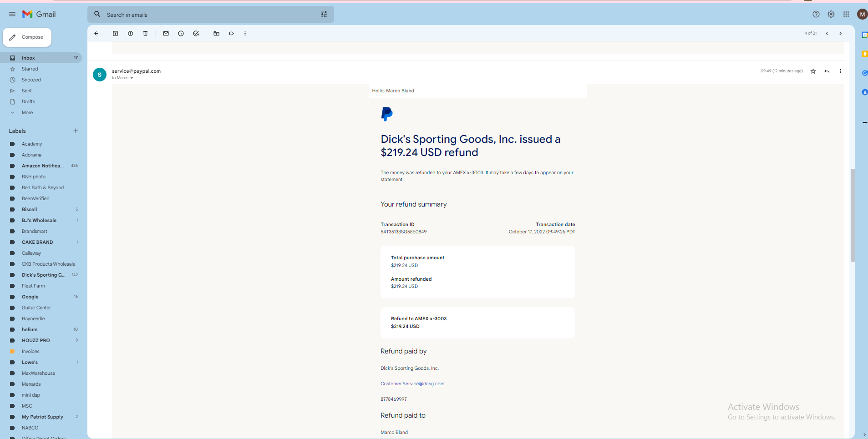
Task: Snooze this email with the clock icon
Action: tap(181, 33)
